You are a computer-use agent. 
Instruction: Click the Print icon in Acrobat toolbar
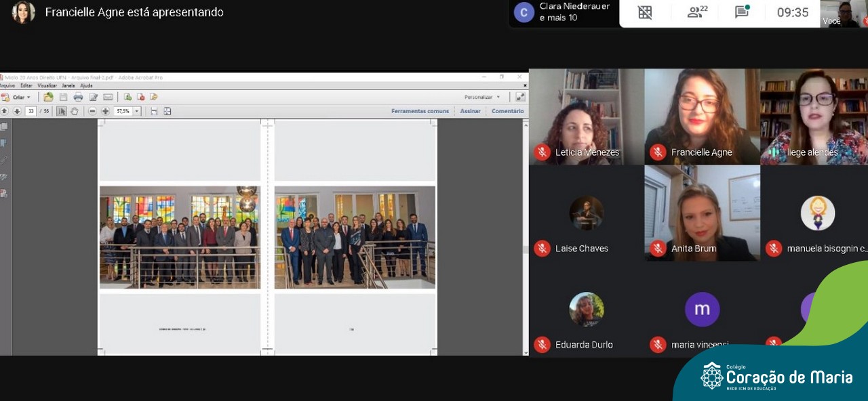78,97
